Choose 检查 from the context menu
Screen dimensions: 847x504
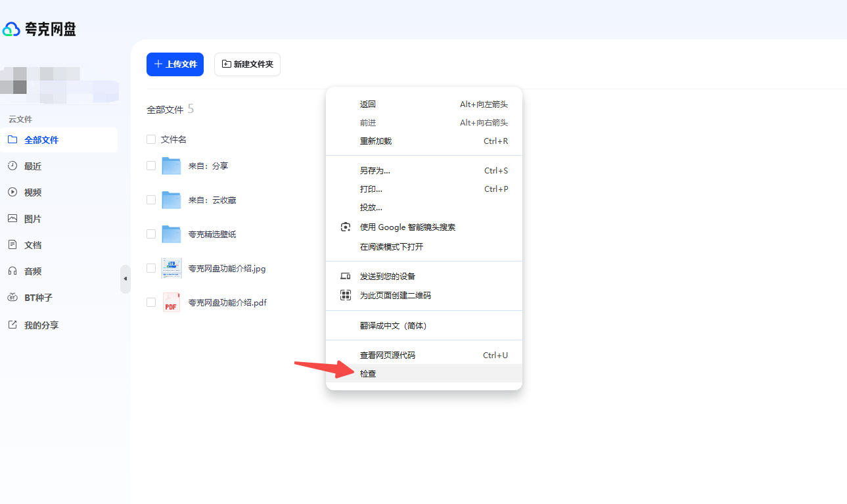(368, 373)
